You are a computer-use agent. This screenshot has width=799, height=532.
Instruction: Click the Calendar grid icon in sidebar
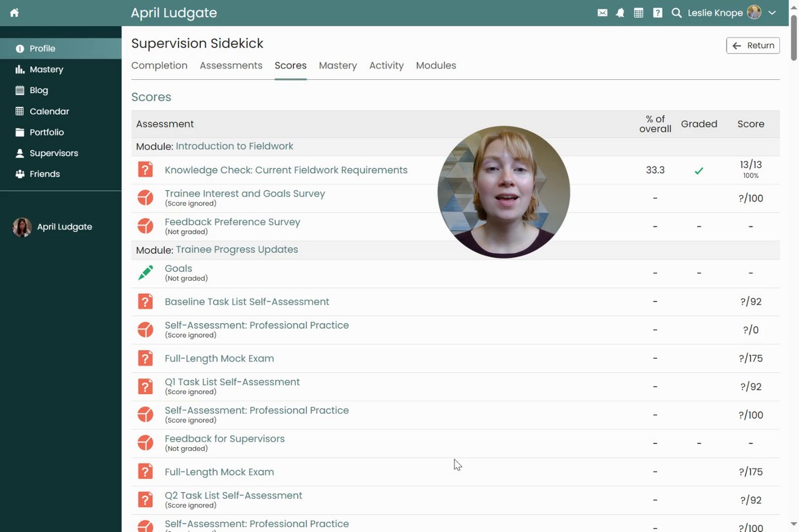coord(20,111)
